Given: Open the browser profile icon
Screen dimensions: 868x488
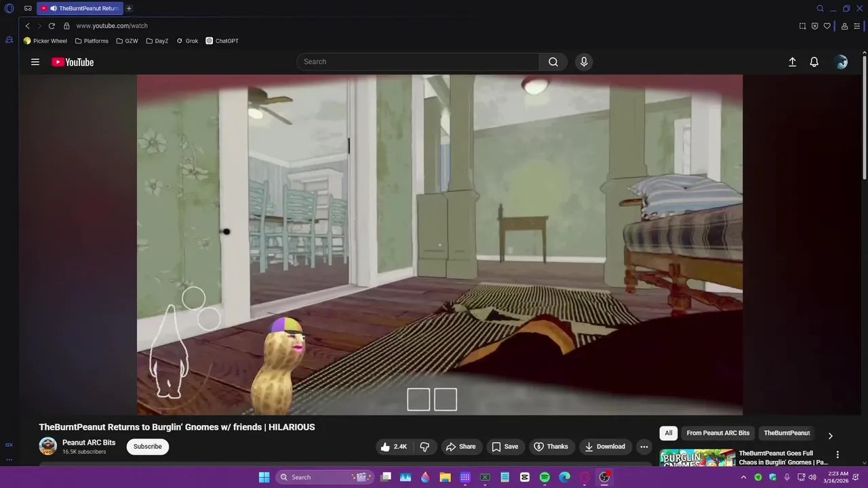Looking at the screenshot, I should [844, 26].
